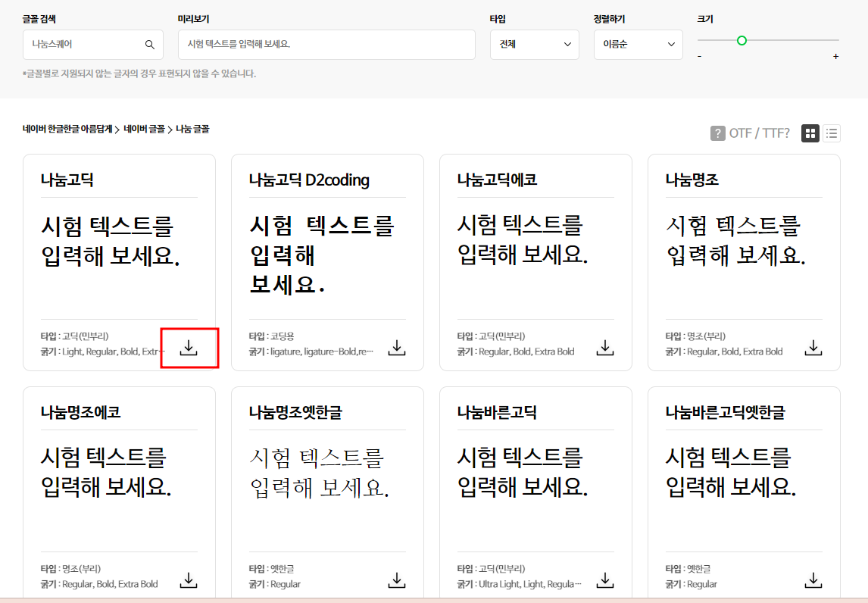Download the 나눔바른고딕 font
868x603 pixels.
[604, 580]
